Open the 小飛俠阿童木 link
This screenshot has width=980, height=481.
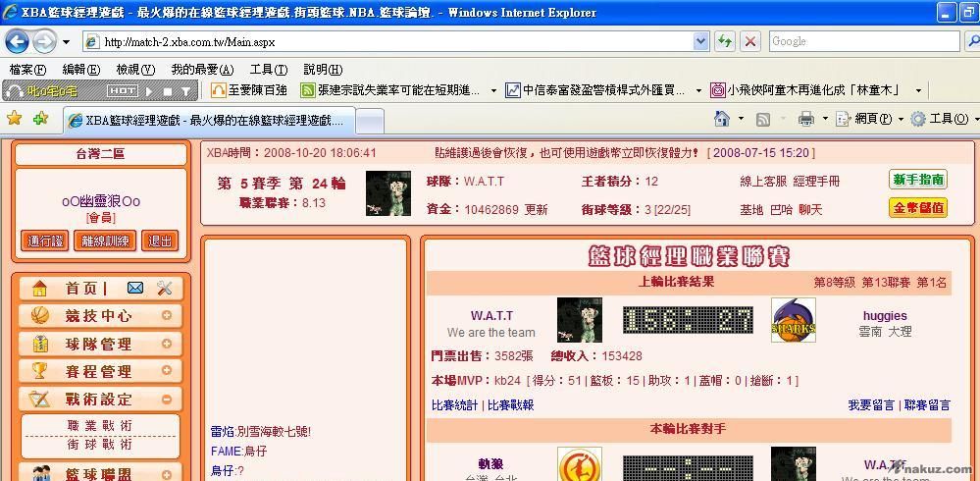(x=805, y=90)
